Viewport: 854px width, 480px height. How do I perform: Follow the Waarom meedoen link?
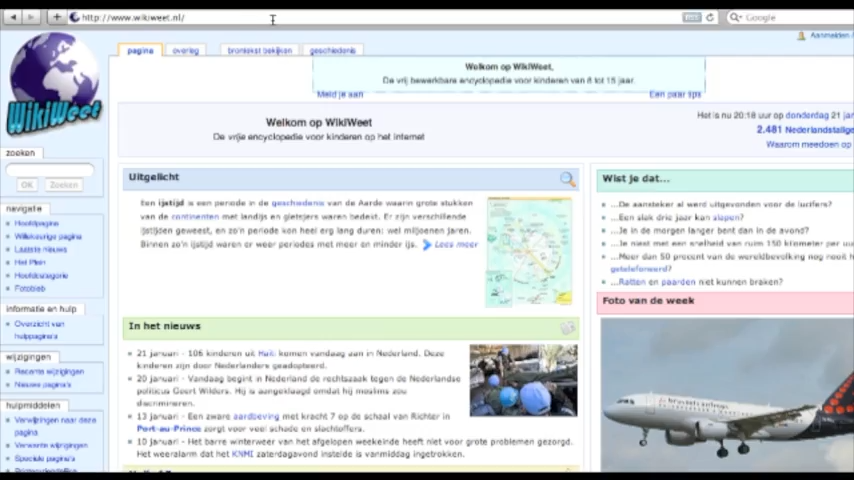[x=809, y=144]
